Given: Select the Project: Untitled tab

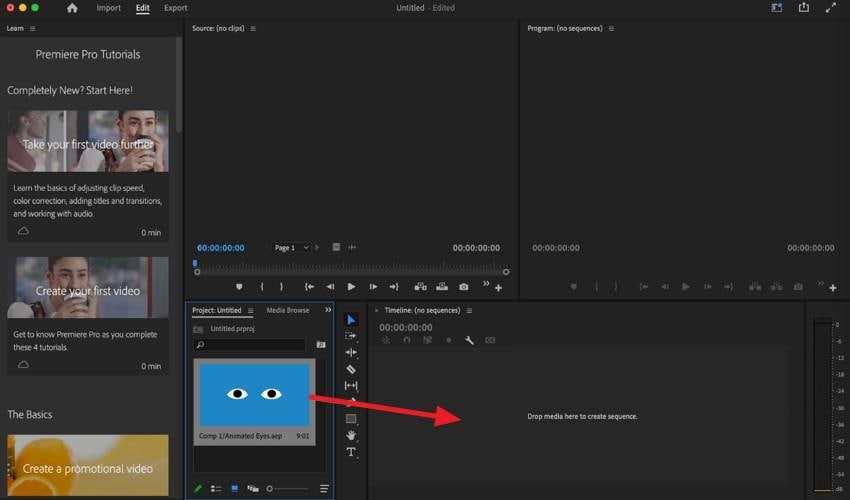Looking at the screenshot, I should click(217, 311).
